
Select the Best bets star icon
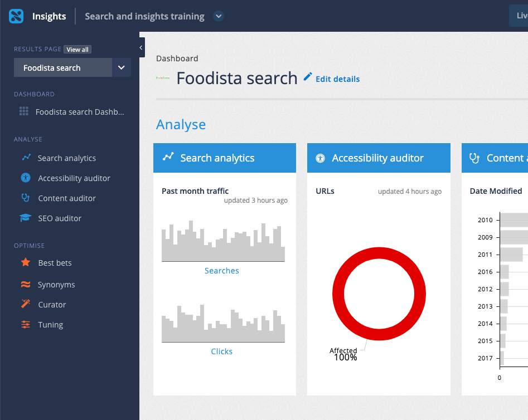[25, 262]
